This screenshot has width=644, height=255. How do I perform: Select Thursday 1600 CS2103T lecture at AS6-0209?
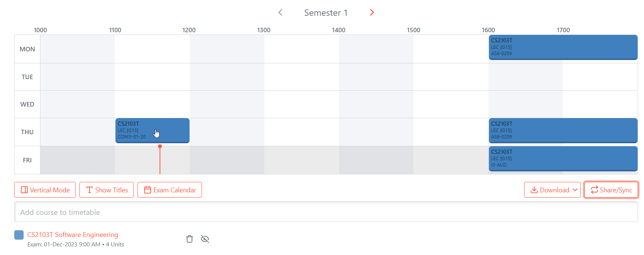point(563,130)
